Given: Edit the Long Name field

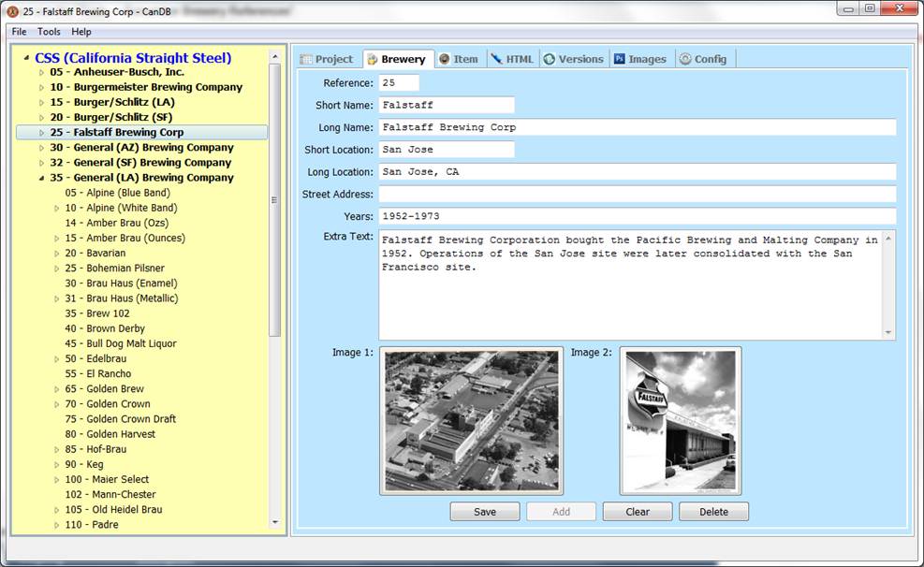Looking at the screenshot, I should (638, 127).
